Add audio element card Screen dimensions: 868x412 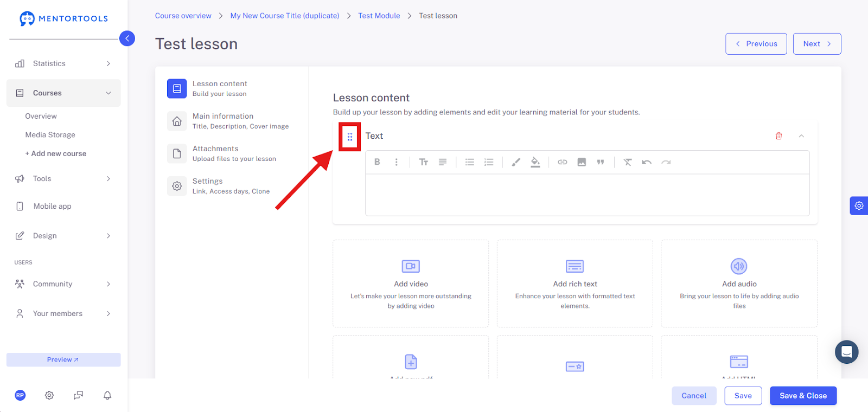coord(739,284)
